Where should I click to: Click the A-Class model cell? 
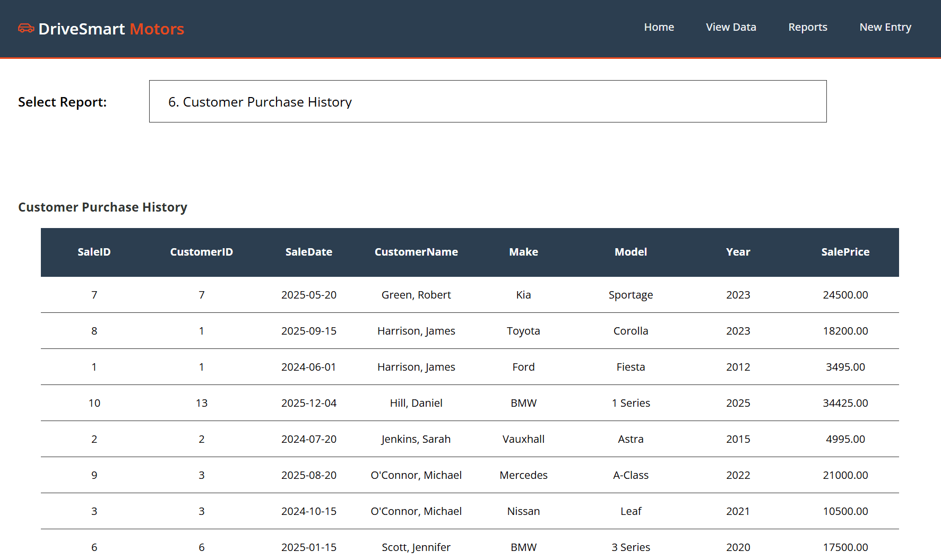[631, 475]
